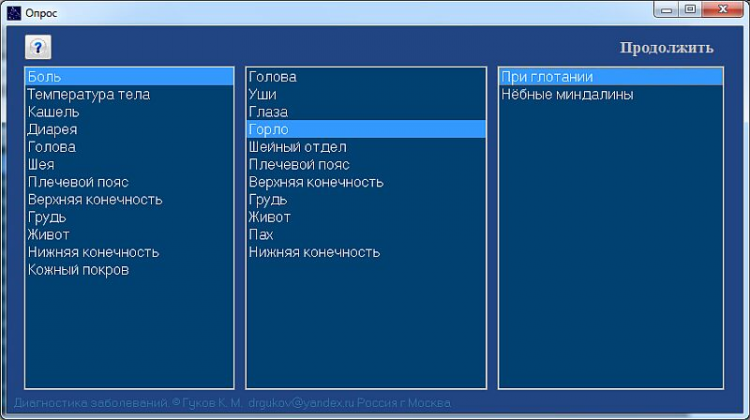Screen dimensions: 750x420
Task: Select Боль in the first list
Action: [x=129, y=77]
